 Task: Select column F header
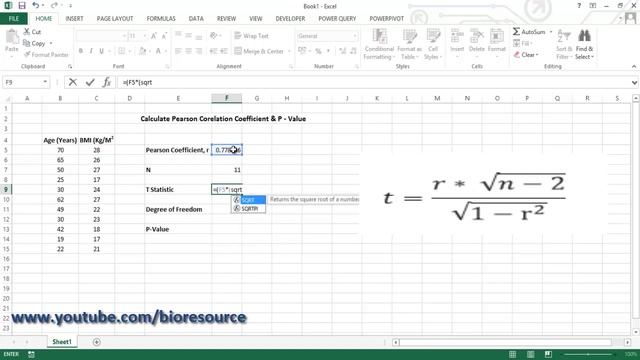[227, 98]
